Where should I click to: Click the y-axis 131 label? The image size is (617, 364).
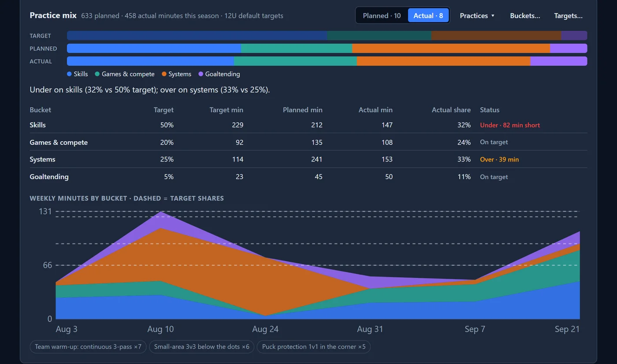[x=45, y=211]
